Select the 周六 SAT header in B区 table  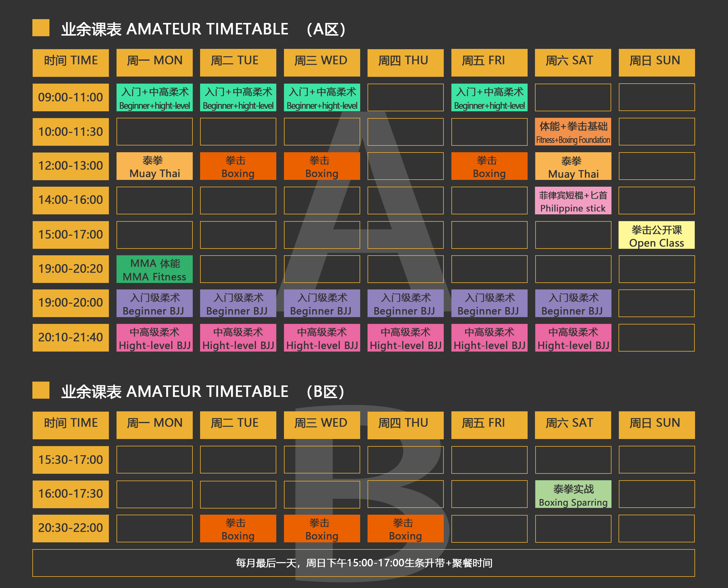(573, 425)
